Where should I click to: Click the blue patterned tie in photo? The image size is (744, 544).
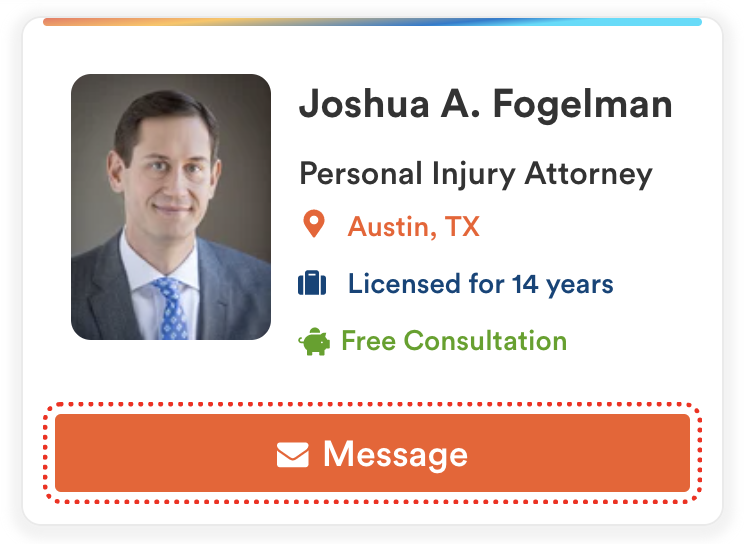click(172, 309)
